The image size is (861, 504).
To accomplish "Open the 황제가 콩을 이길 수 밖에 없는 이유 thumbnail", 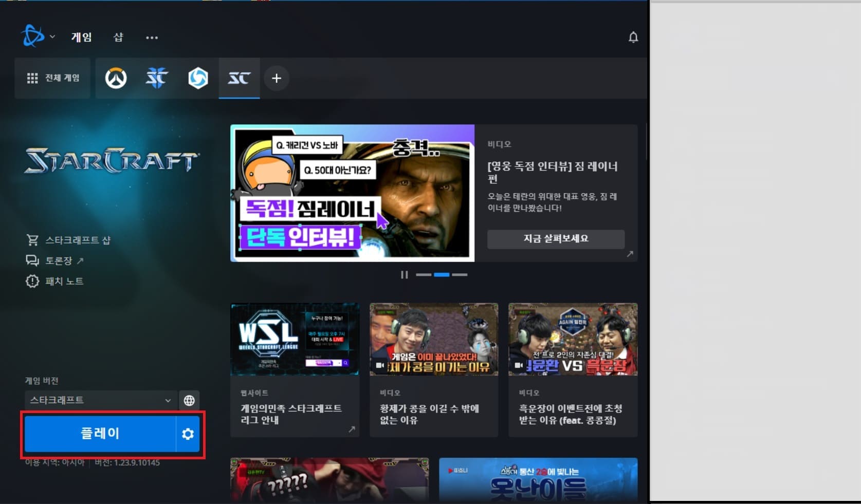I will 434,339.
